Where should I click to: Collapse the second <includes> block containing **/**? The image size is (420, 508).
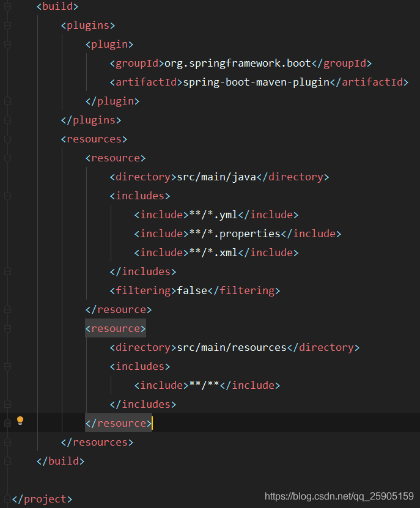pos(8,366)
